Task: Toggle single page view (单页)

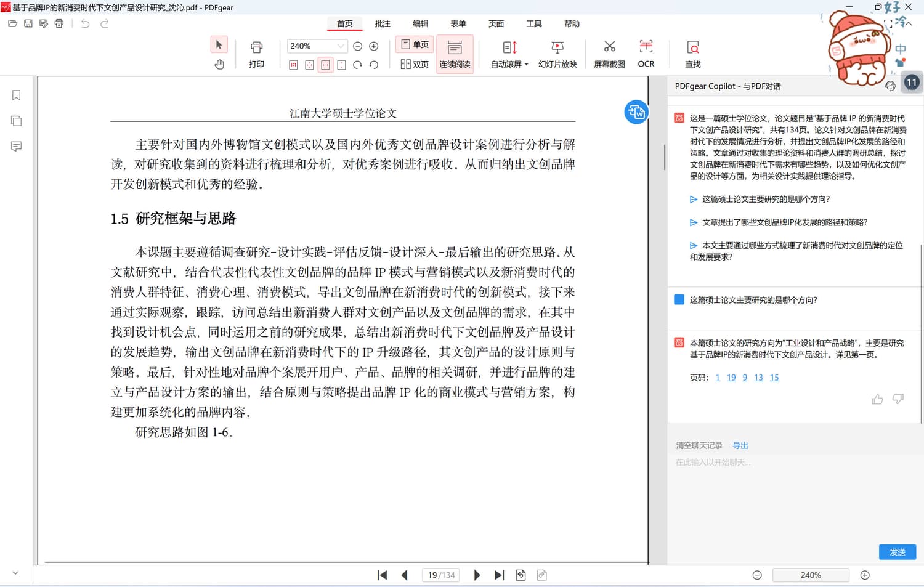Action: (x=415, y=44)
